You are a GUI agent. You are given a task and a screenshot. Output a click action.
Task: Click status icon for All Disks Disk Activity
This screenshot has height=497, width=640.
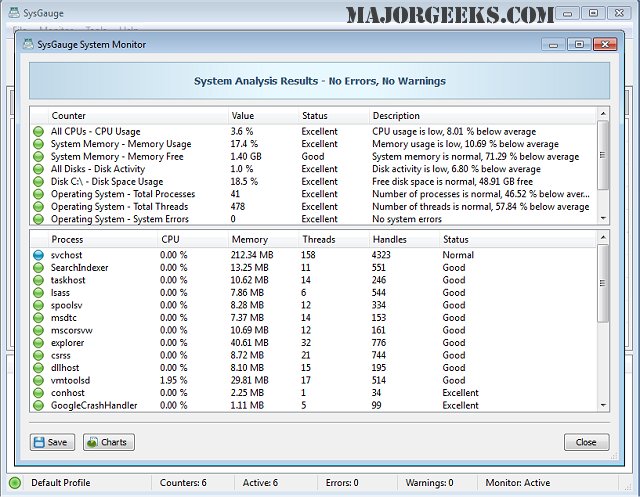point(38,169)
